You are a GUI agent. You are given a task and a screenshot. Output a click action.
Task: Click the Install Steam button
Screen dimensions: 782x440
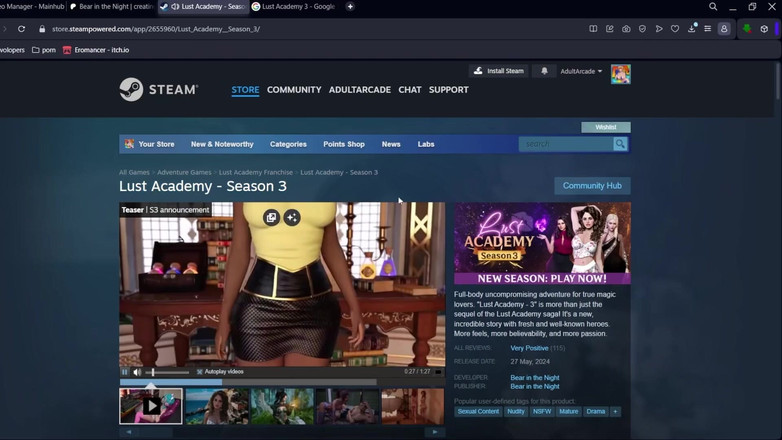tap(498, 71)
